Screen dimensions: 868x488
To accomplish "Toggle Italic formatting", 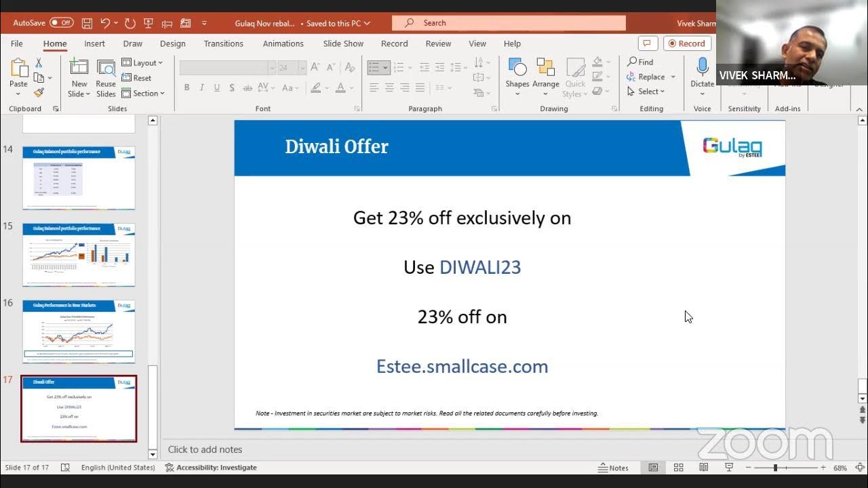I will 202,87.
